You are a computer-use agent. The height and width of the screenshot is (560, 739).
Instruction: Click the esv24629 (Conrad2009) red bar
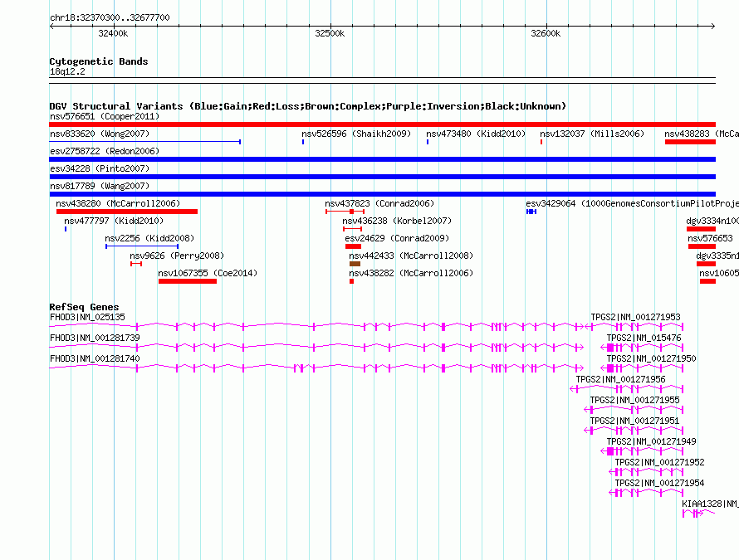(x=353, y=246)
